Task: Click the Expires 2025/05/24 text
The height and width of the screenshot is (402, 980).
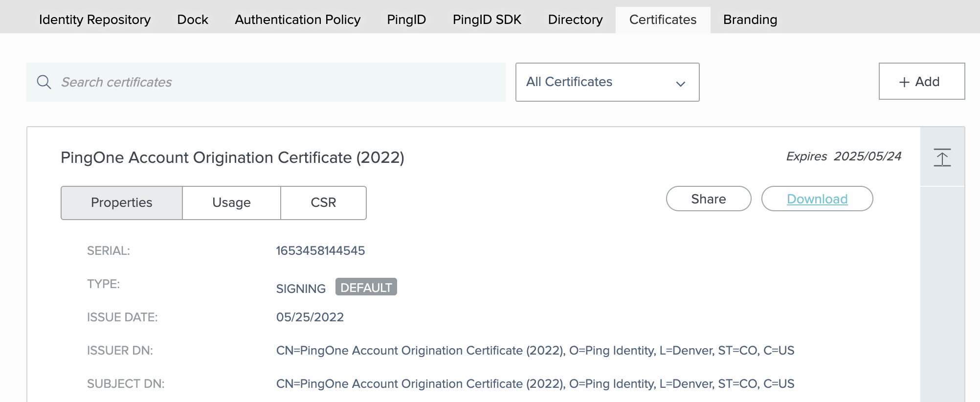Action: click(844, 156)
